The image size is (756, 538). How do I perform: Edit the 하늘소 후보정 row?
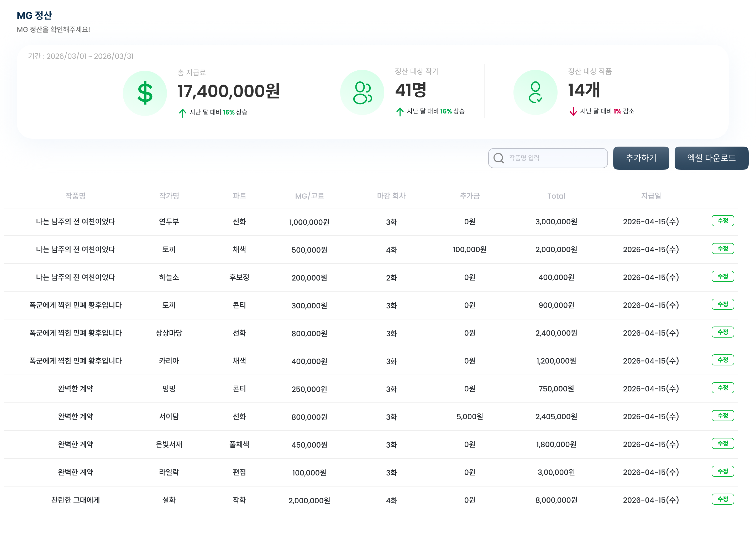722,276
